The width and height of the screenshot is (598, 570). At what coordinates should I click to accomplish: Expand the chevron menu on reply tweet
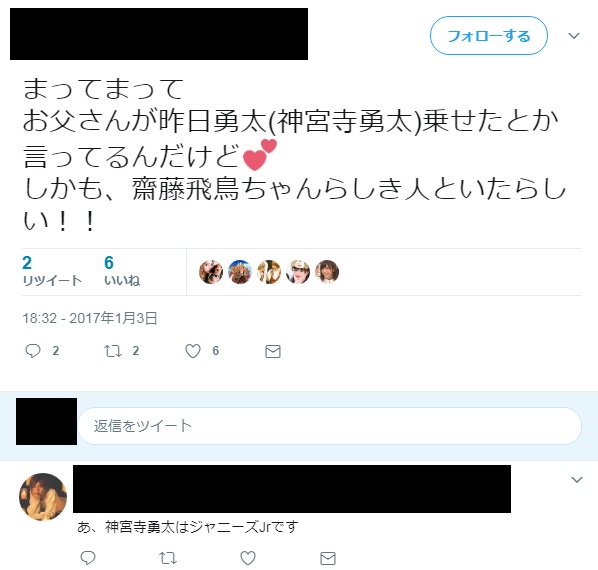tap(577, 479)
